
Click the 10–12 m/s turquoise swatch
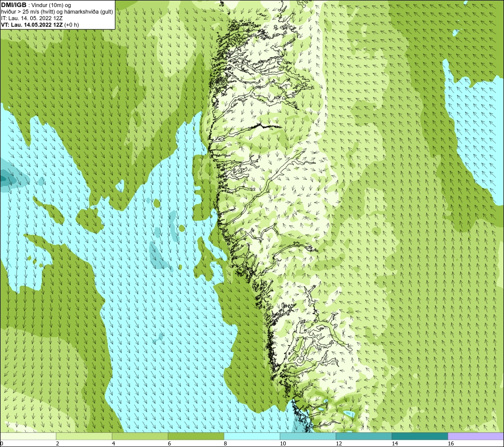[307, 436]
